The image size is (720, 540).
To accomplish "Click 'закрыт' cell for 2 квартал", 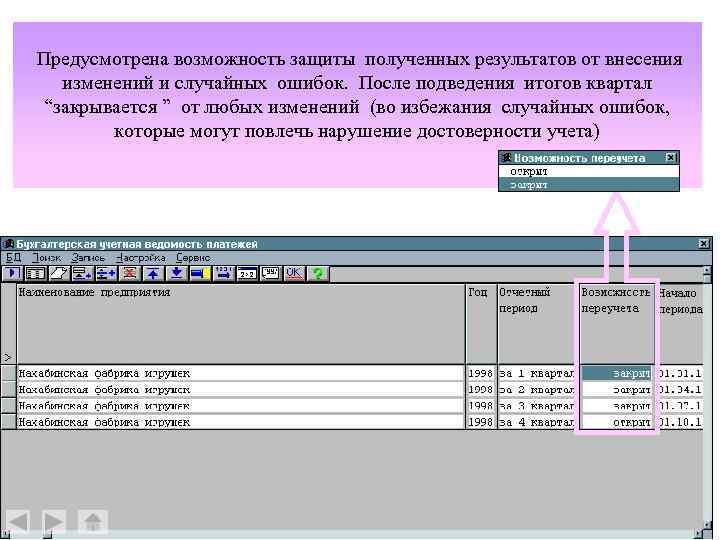I will (617, 389).
